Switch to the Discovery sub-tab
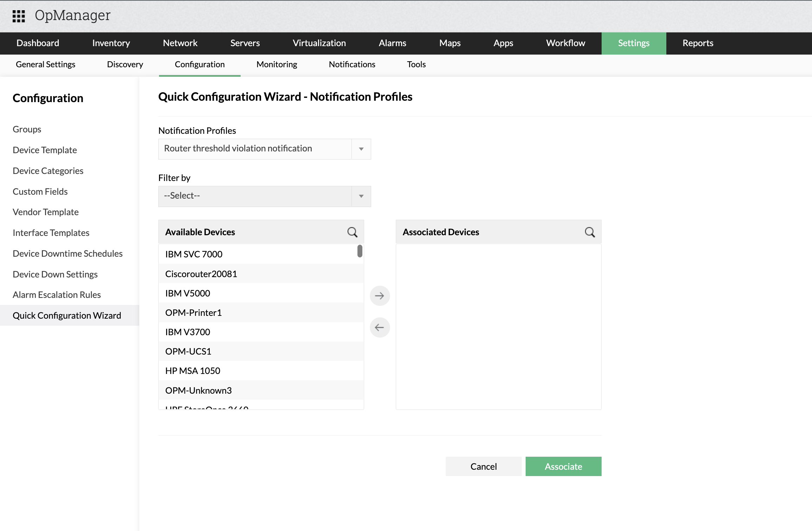Screen dimensions: 812x531 pos(125,64)
